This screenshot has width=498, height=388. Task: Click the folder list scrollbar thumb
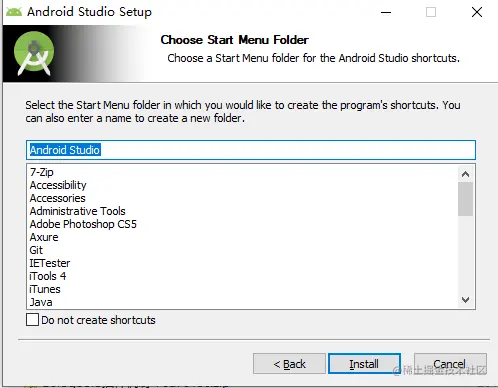point(465,199)
